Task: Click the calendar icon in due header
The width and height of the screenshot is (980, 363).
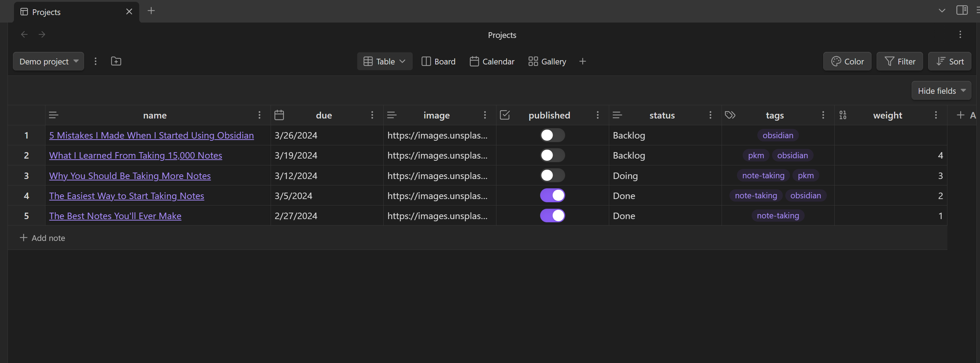Action: pyautogui.click(x=279, y=115)
